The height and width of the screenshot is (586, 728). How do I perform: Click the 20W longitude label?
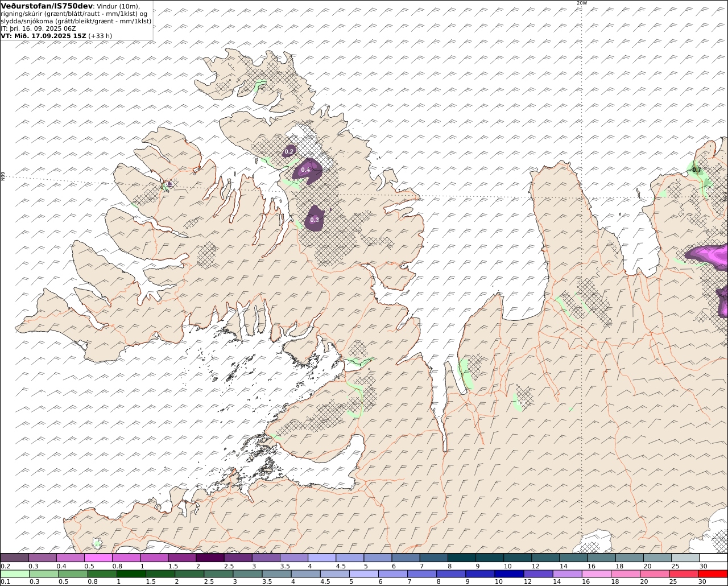coord(581,3)
